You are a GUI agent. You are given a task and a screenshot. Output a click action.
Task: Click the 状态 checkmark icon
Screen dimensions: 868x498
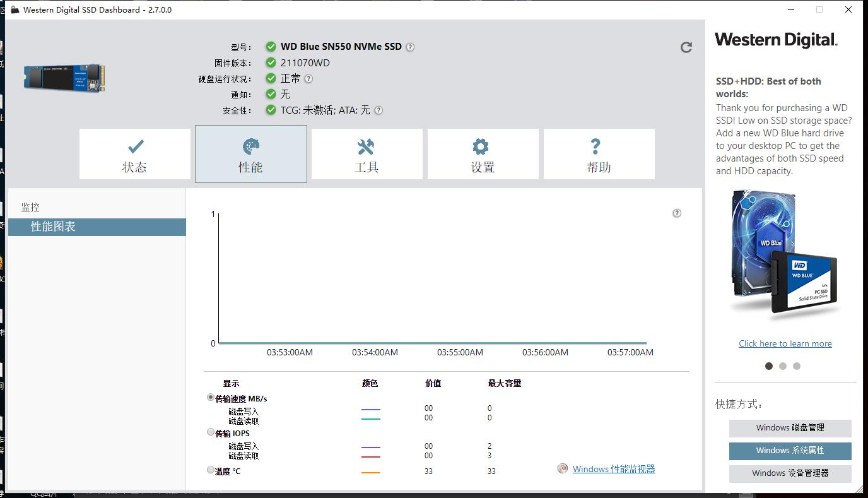[x=134, y=146]
